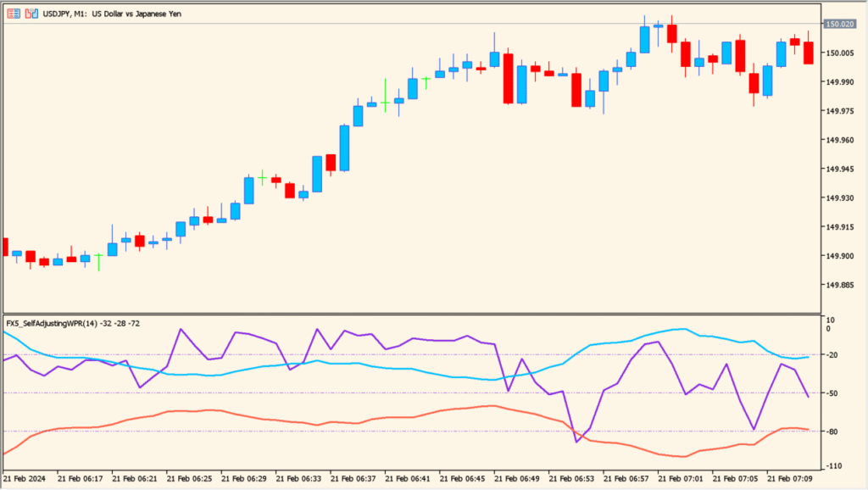Select the red flag half of the trade icon
The height and width of the screenshot is (490, 868).
tap(28, 14)
